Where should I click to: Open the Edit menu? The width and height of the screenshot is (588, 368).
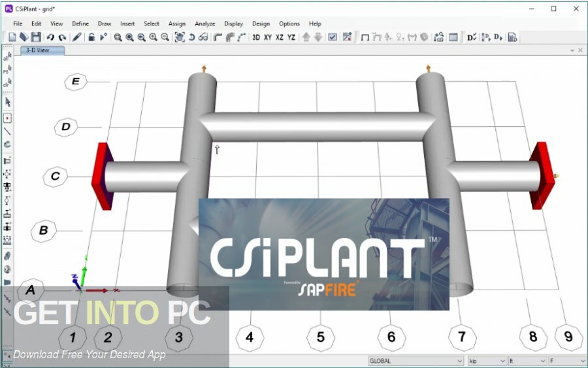click(37, 24)
